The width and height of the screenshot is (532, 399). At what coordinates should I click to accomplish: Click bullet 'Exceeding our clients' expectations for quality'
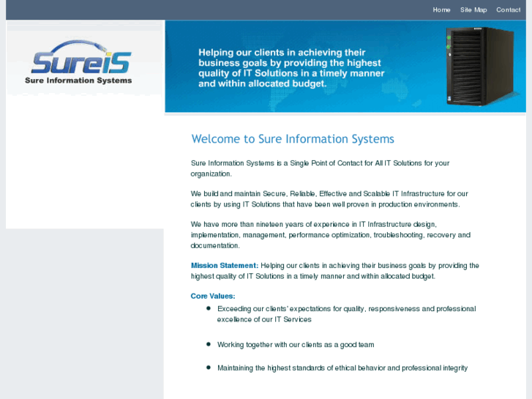pos(346,314)
